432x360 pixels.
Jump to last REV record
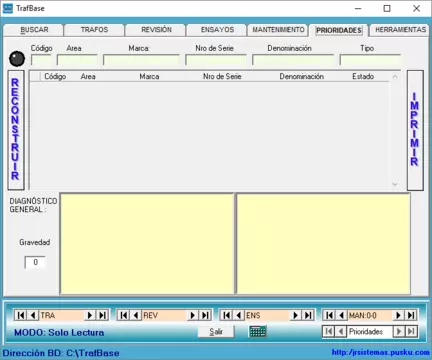(x=205, y=315)
